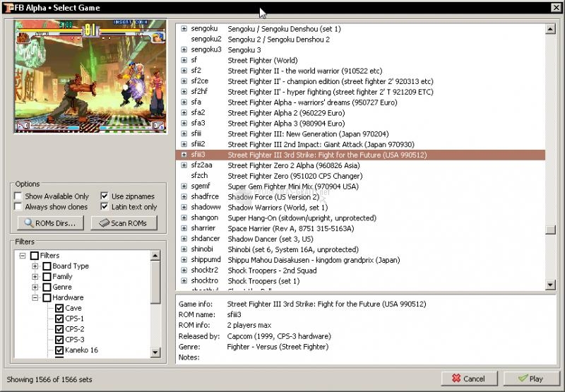Click Filters tree scroll up arrow
This screenshot has width=565, height=392.
(x=155, y=256)
